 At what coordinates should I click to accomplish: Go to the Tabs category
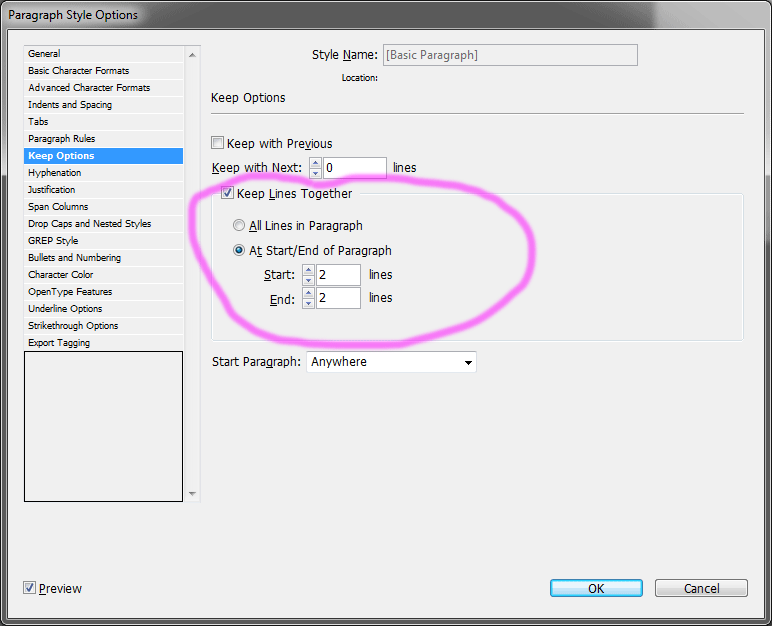pos(103,122)
